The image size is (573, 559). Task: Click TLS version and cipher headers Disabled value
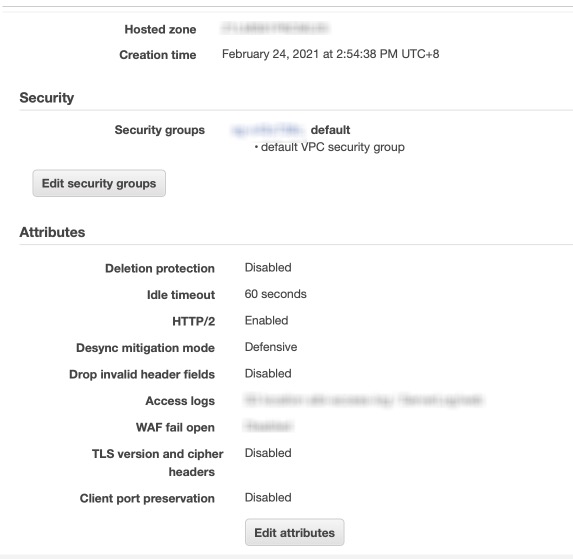pyautogui.click(x=268, y=453)
